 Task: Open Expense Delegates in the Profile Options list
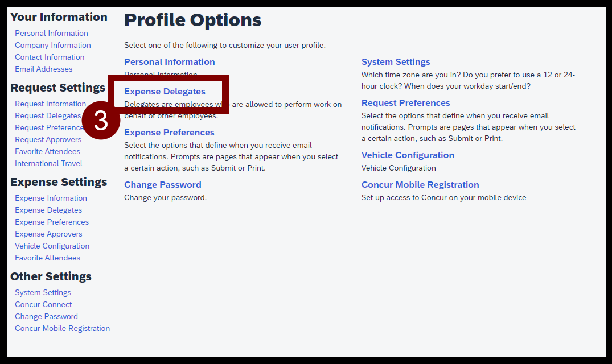pyautogui.click(x=165, y=91)
